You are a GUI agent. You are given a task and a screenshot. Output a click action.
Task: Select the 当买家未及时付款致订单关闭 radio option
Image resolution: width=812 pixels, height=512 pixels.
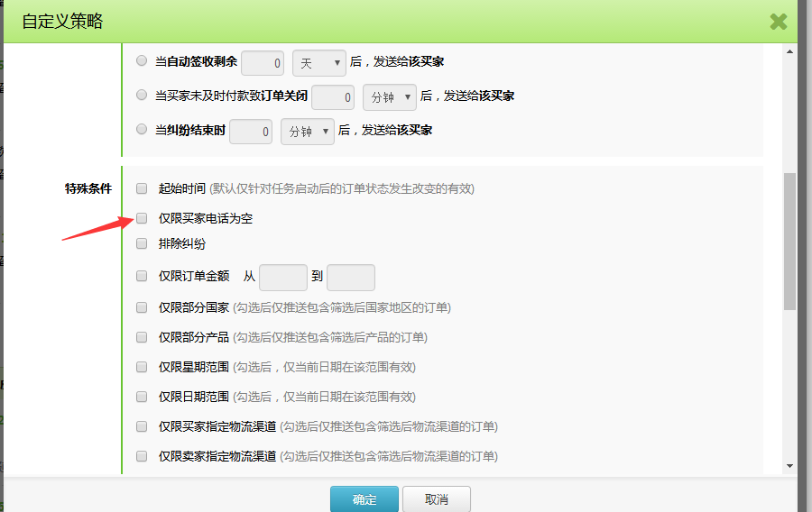[x=142, y=95]
